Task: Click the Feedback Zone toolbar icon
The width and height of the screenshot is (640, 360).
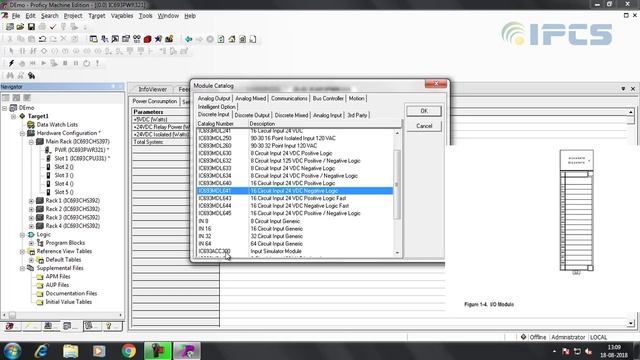Action: (x=104, y=39)
